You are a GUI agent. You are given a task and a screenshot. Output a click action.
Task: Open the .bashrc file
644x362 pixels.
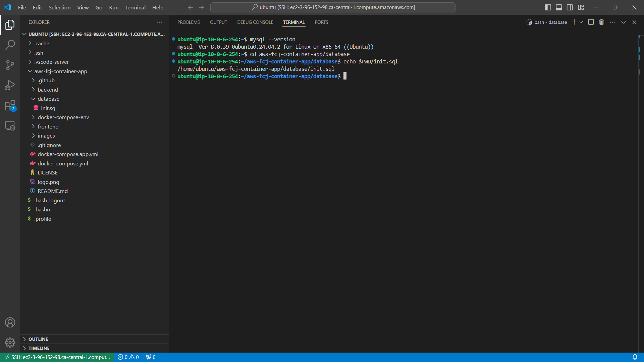point(95,210)
